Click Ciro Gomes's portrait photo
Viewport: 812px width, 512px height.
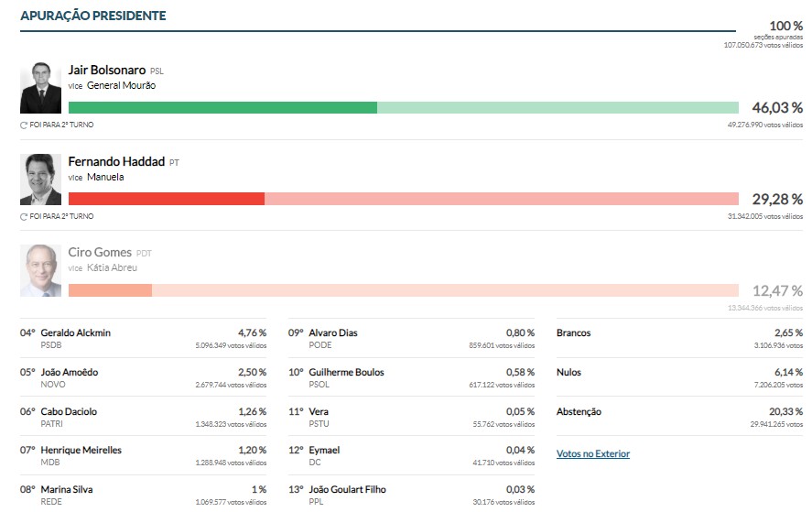pos(40,270)
